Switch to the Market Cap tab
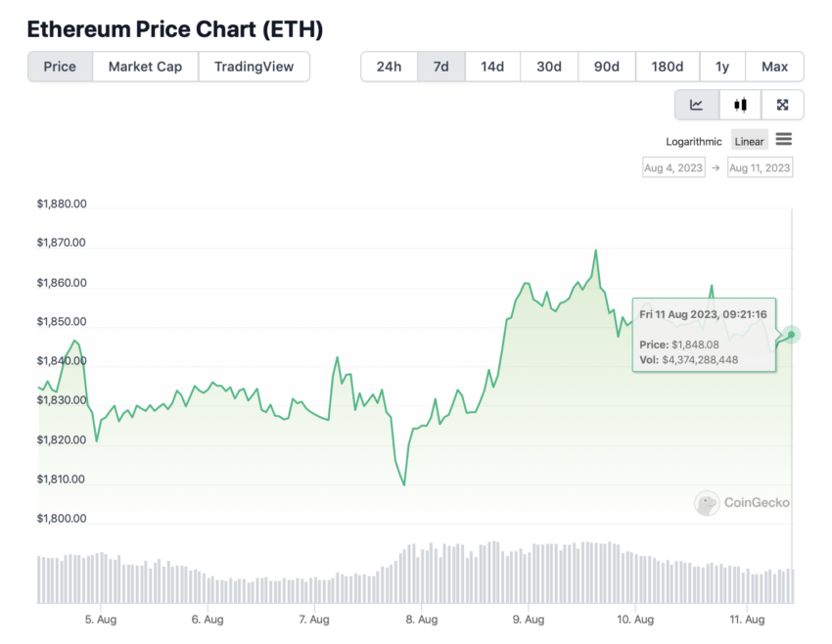The image size is (832, 644). click(146, 67)
